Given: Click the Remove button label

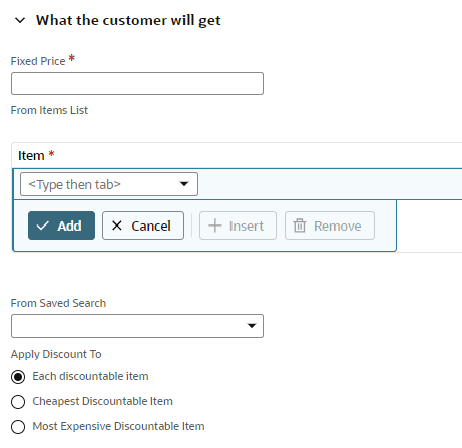Looking at the screenshot, I should 338,226.
